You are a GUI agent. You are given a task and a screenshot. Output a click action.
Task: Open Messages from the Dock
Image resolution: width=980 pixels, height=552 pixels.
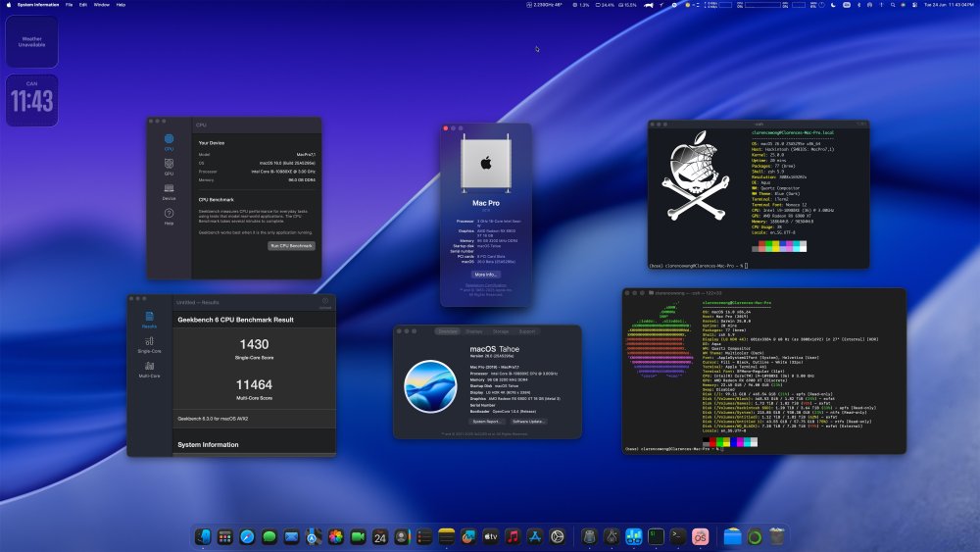269,536
